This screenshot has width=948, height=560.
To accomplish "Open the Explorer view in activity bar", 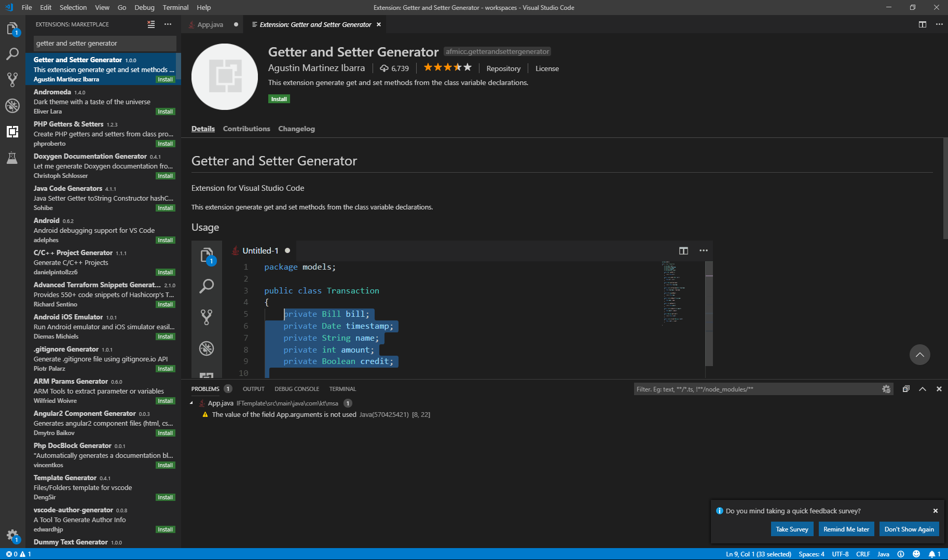I will click(x=12, y=29).
